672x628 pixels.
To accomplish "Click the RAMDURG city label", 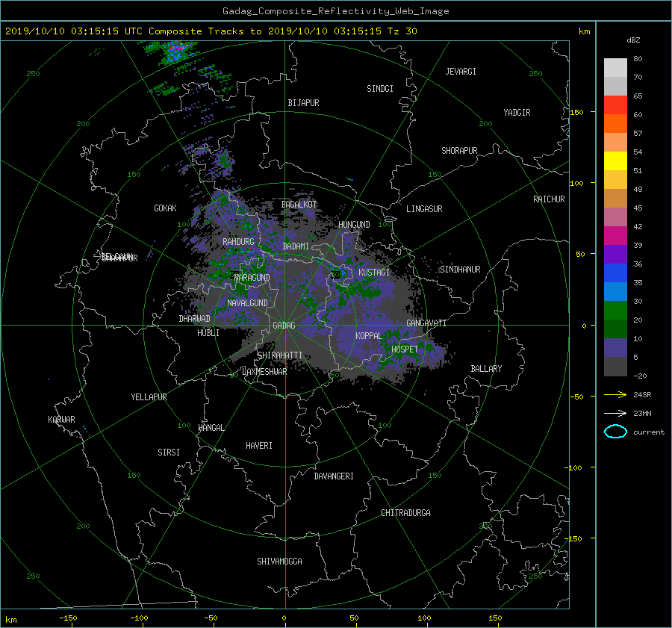I will [x=238, y=242].
